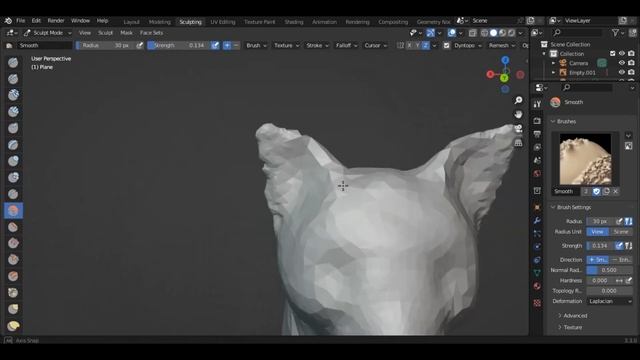The height and width of the screenshot is (360, 640).
Task: Open the Deformation Laplacian dropdown
Action: pos(610,301)
